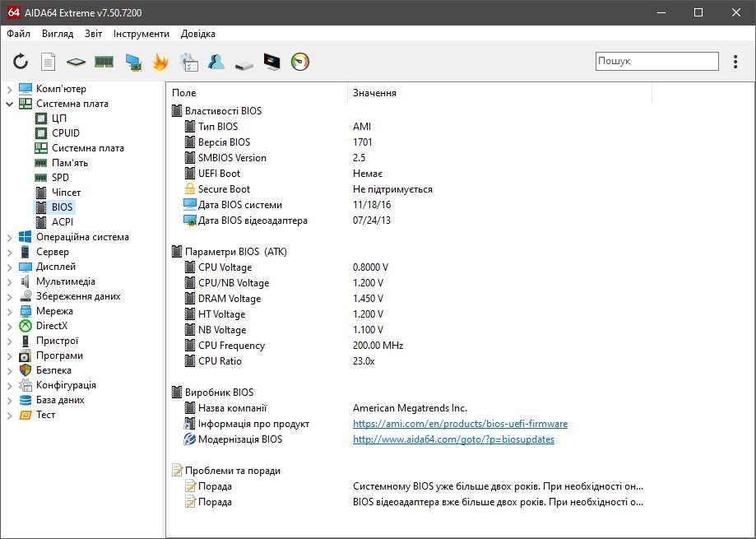Expand the Комп'ютер tree node

tap(10, 89)
